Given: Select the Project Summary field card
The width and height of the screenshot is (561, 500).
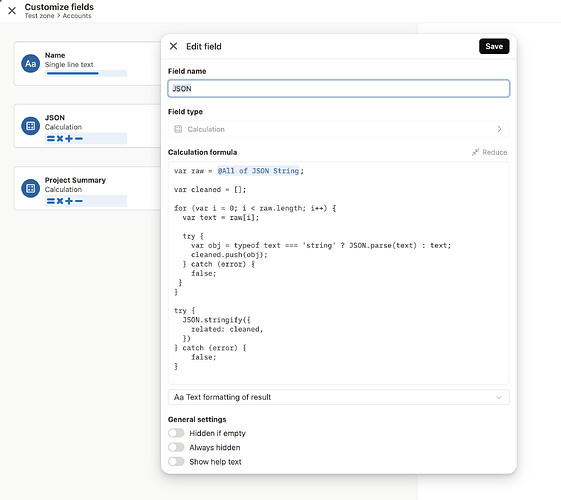Looking at the screenshot, I should click(88, 188).
